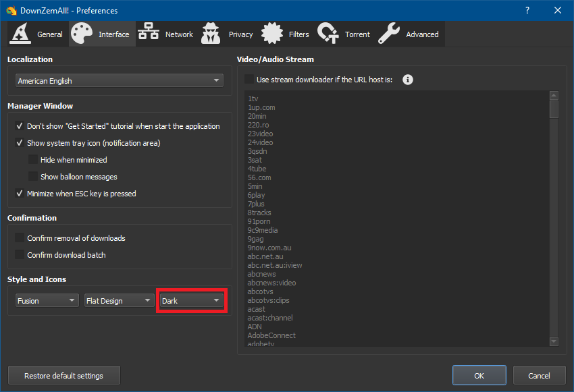Select '5min' host entry
574x392 pixels.
[255, 186]
